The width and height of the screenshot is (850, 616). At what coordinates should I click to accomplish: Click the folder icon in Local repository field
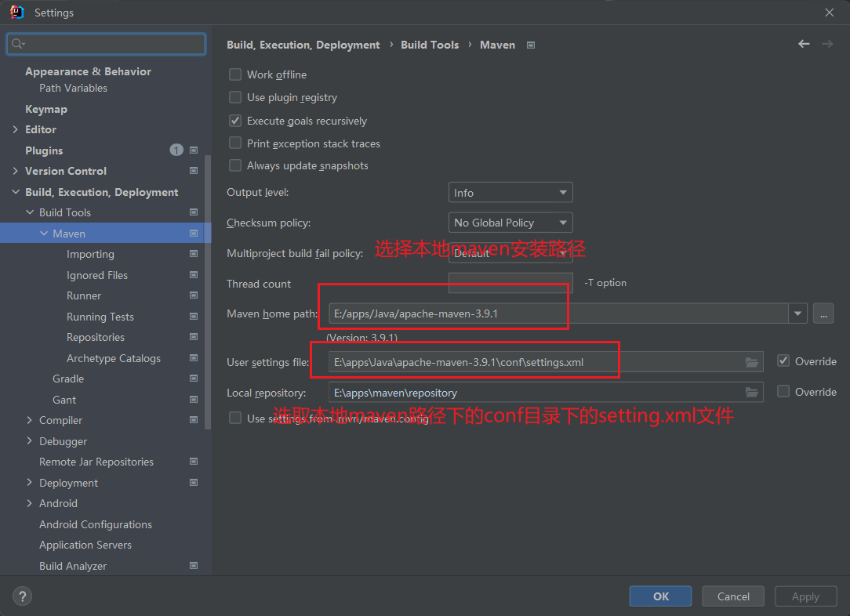752,392
